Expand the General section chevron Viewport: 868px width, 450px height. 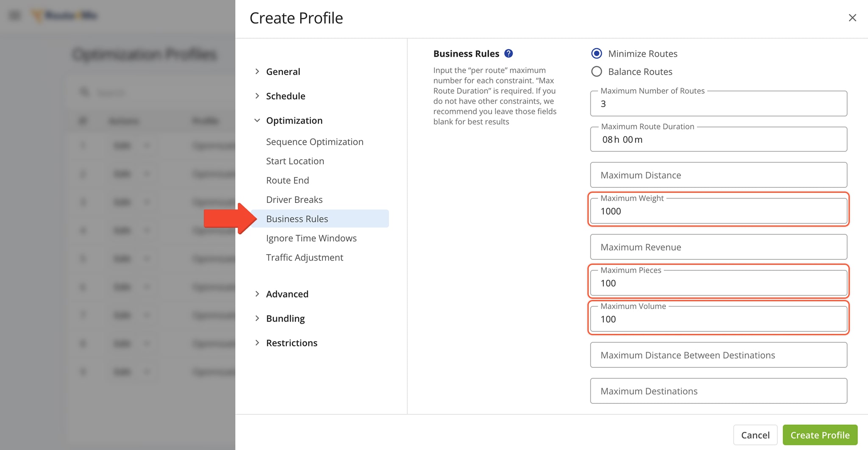tap(257, 72)
